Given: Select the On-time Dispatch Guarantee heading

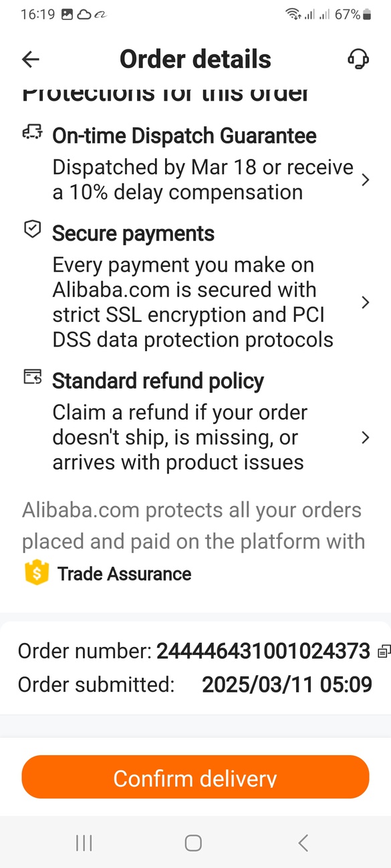Looking at the screenshot, I should pyautogui.click(x=184, y=136).
